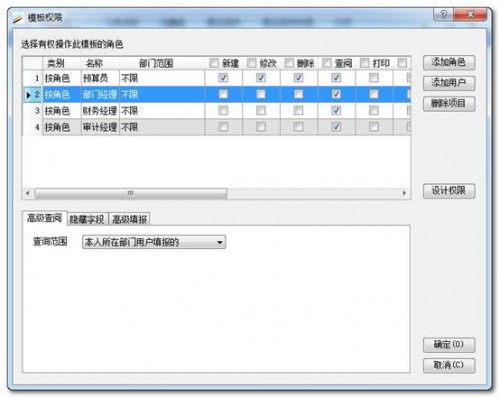Click the 删除项目 button

449,104
